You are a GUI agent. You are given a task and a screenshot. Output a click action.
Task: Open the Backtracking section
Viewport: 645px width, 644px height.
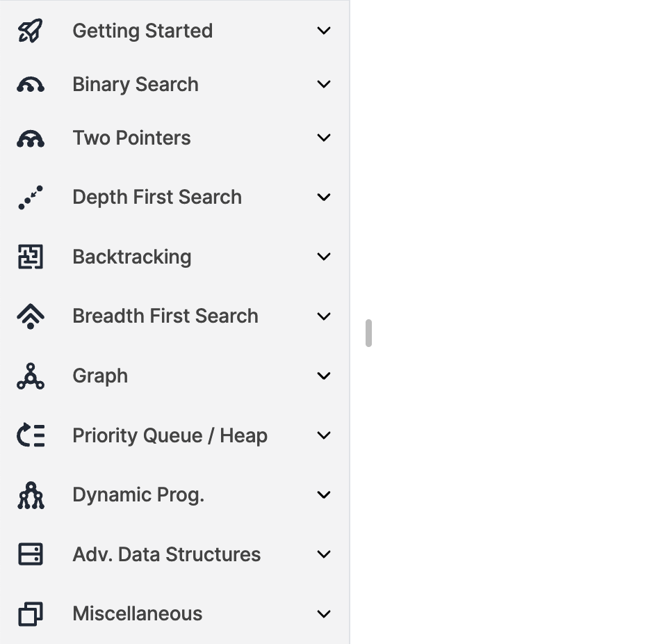[x=324, y=256]
